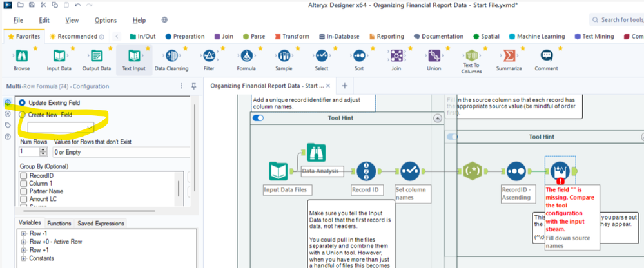This screenshot has width=644, height=268.
Task: Select the Sort tool in palette
Action: coord(359,59)
